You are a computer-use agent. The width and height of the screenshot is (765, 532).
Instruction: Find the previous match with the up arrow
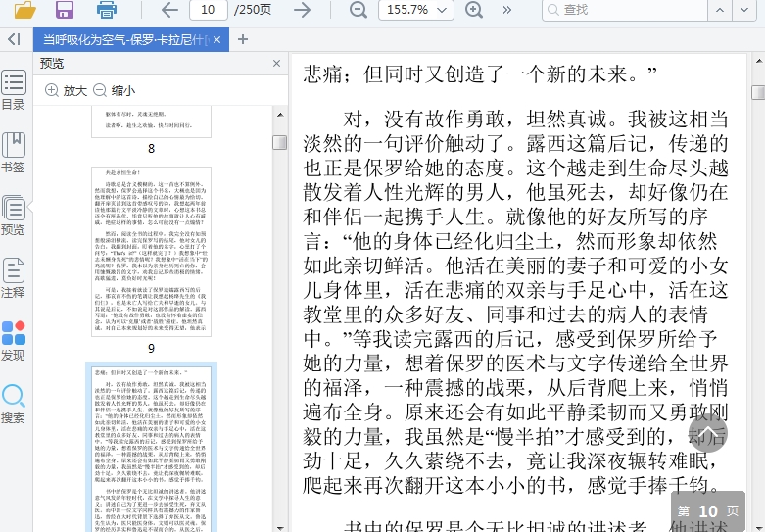(720, 10)
